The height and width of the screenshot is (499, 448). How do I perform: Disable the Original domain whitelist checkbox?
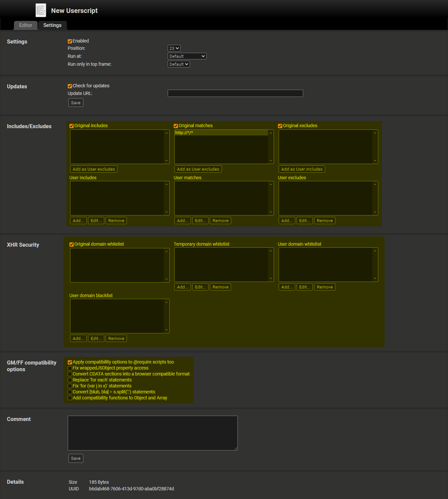(71, 244)
